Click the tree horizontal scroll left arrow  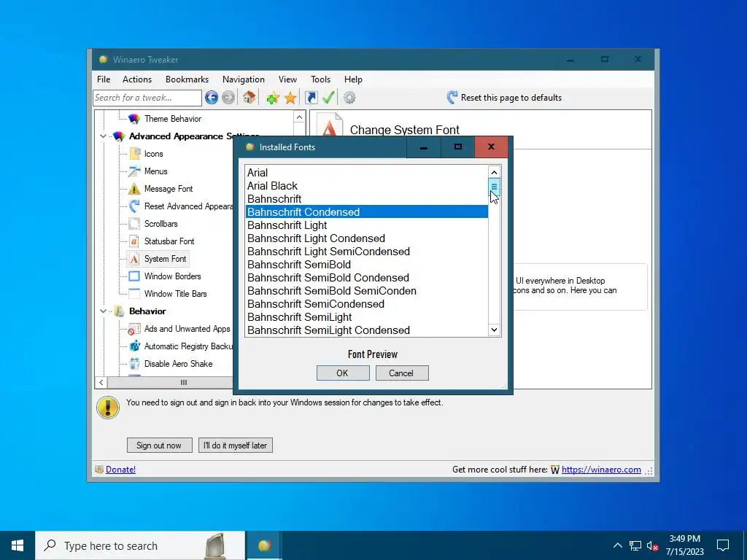coord(101,382)
